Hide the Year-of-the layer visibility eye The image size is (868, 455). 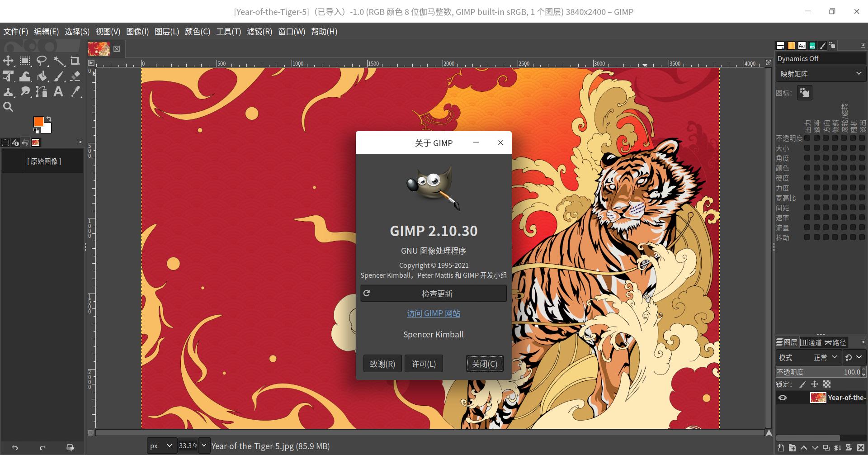tap(783, 398)
